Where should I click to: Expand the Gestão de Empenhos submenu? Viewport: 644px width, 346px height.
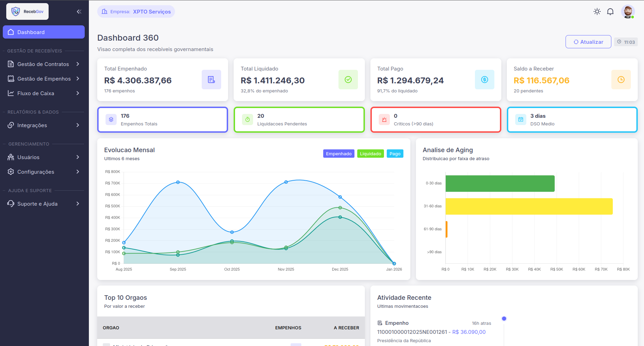tap(43, 79)
